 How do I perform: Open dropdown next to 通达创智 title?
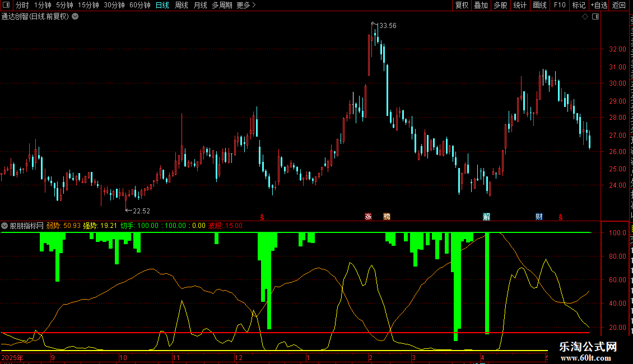coord(75,17)
